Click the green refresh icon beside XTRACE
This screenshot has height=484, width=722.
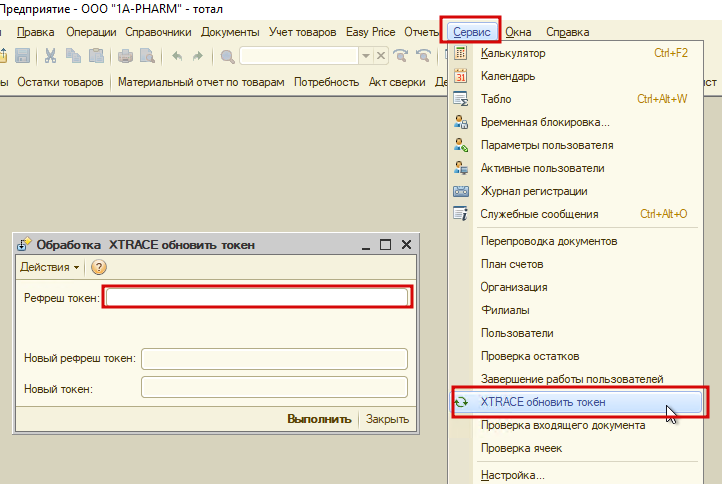click(x=461, y=402)
